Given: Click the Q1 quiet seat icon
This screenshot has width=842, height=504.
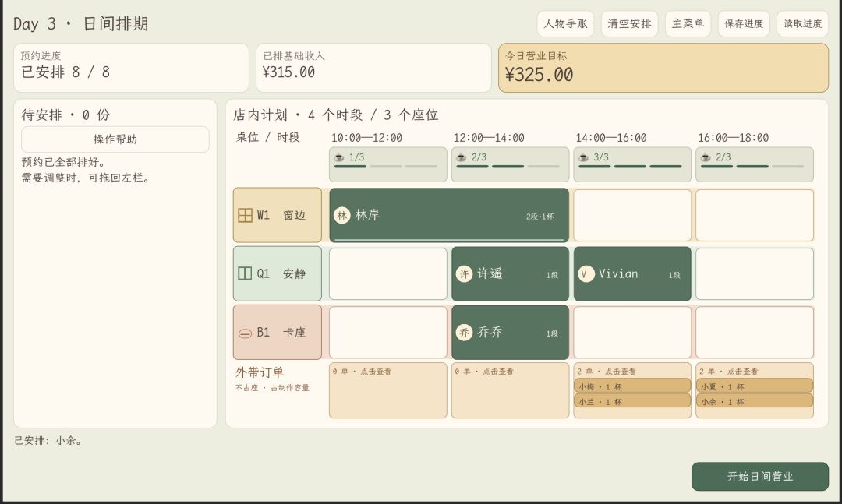Looking at the screenshot, I should coord(245,273).
